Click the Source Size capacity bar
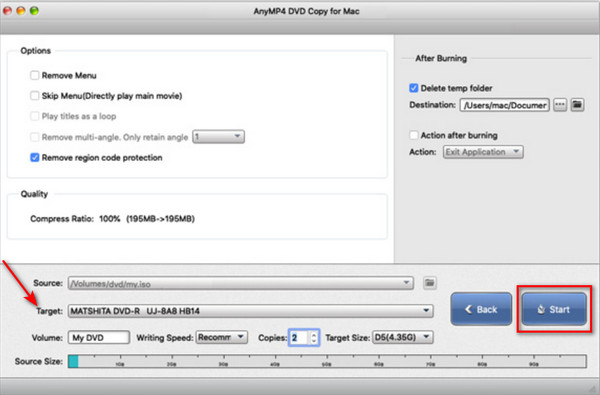This screenshot has height=395, width=600. (x=327, y=361)
